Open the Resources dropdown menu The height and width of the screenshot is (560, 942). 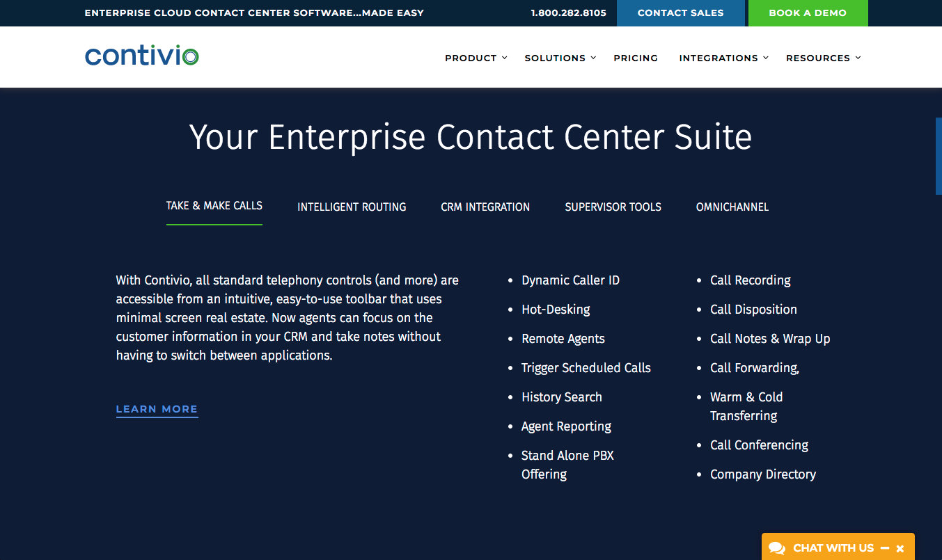click(x=823, y=58)
